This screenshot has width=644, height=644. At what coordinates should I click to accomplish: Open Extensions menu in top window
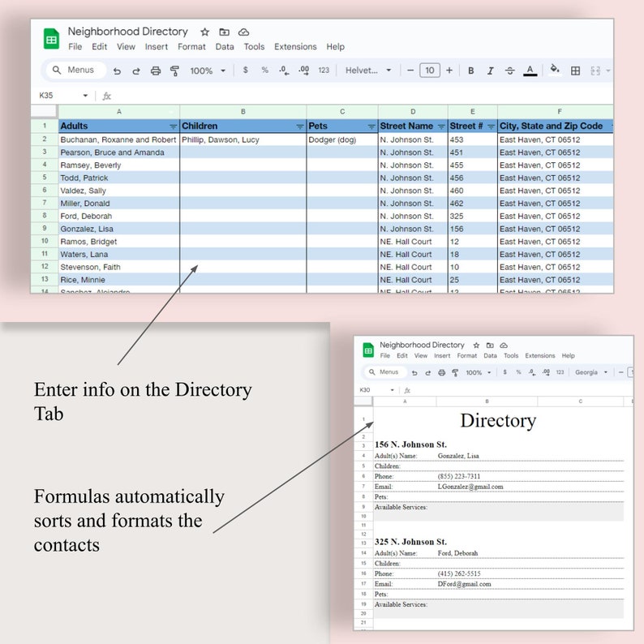pos(295,47)
